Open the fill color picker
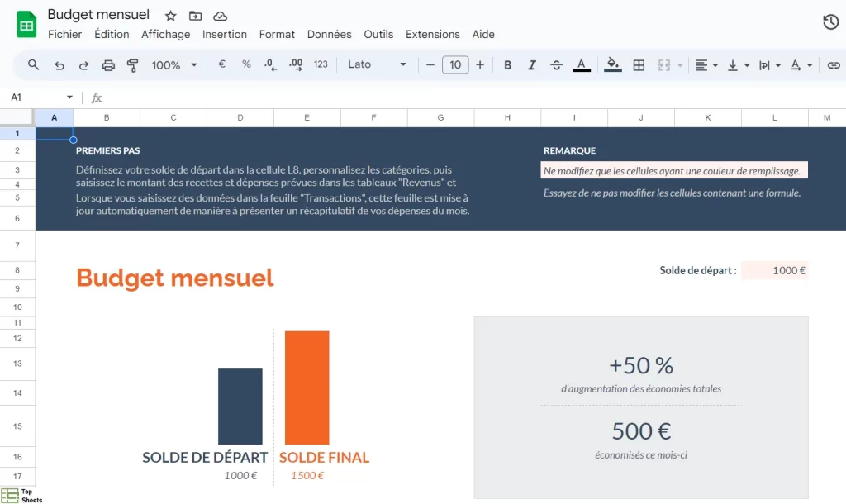The image size is (846, 504). click(x=612, y=64)
